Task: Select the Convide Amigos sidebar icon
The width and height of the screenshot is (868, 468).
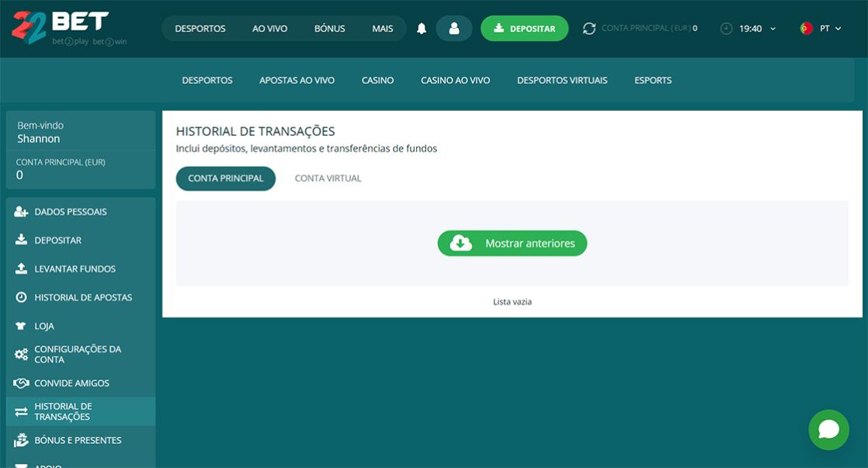Action: (x=19, y=383)
